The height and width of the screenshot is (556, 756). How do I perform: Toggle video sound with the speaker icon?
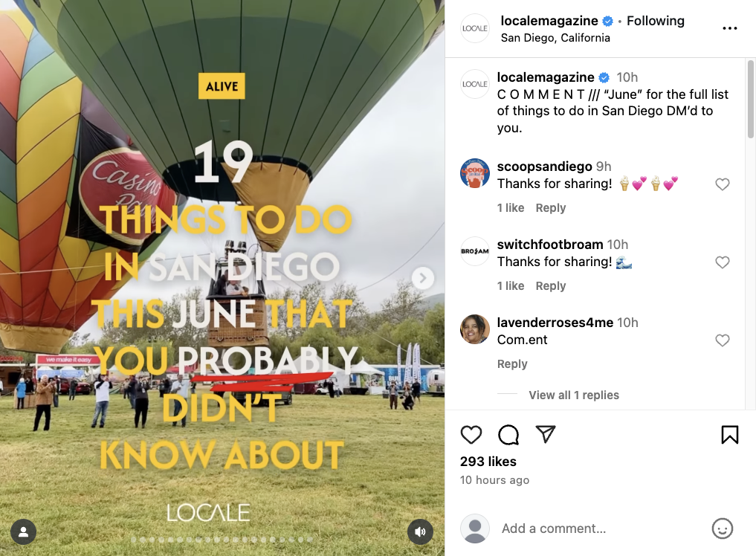pos(421,531)
